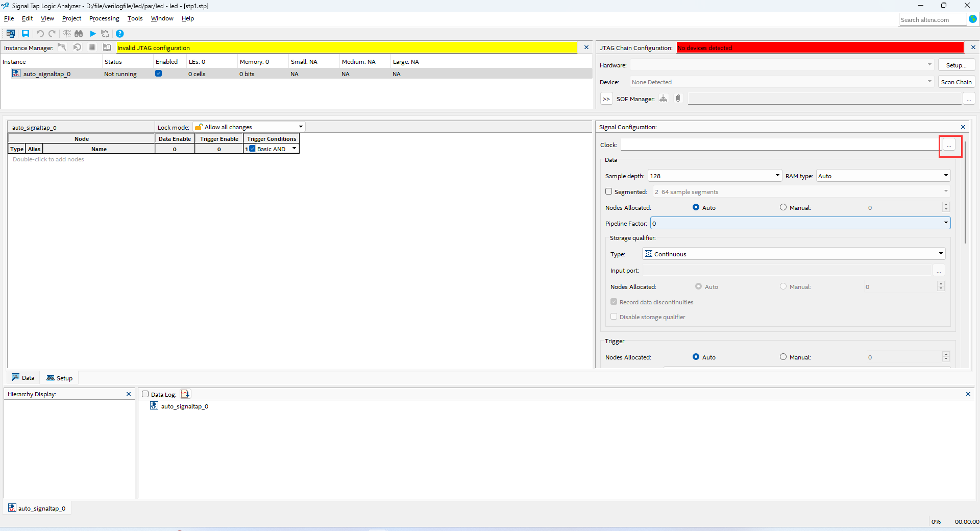
Task: Click the Scan Chain button
Action: 956,82
